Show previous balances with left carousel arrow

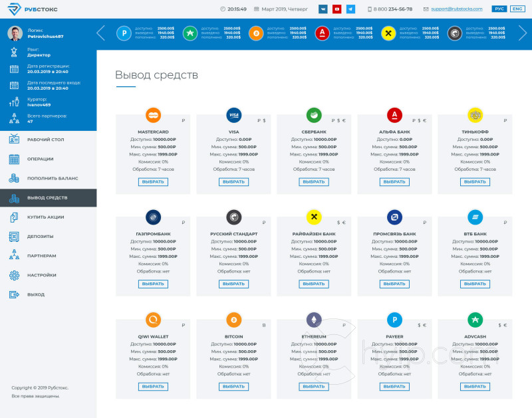pos(100,33)
